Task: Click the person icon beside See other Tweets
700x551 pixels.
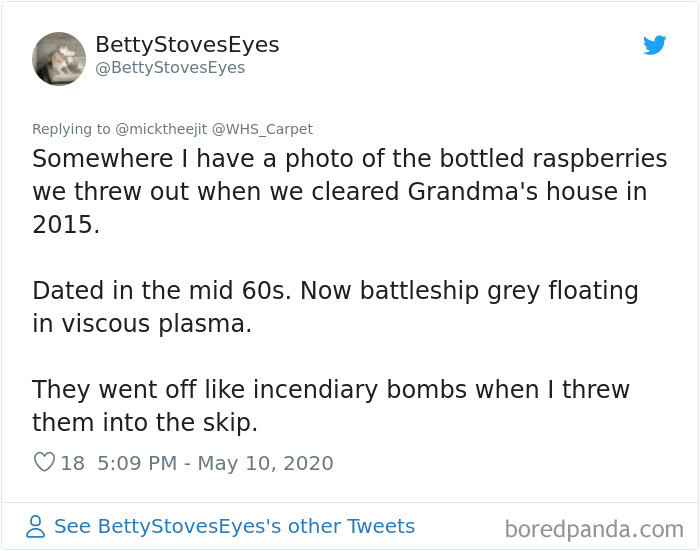Action: (x=36, y=526)
